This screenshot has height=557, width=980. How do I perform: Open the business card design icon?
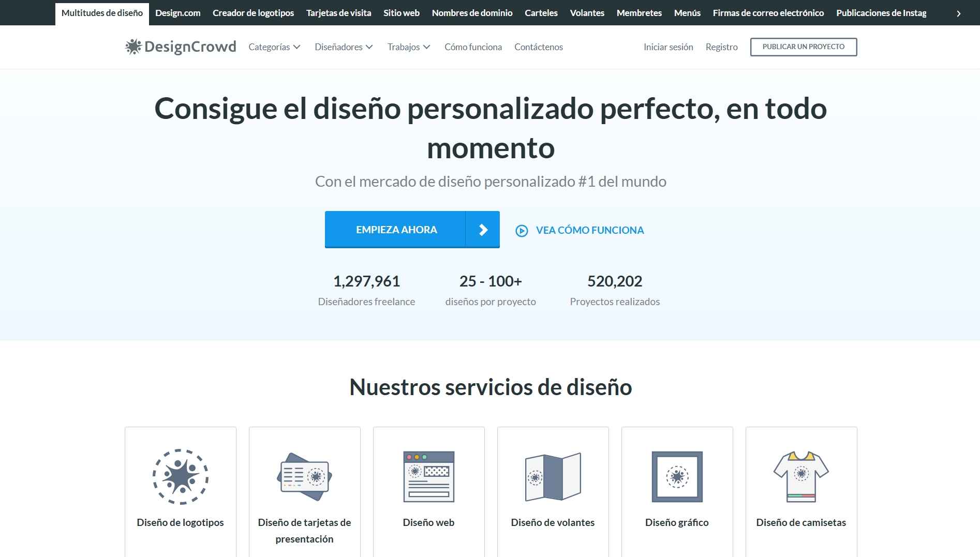pyautogui.click(x=304, y=476)
